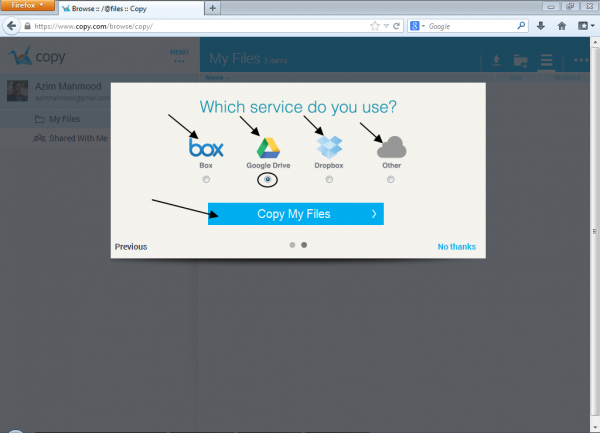Click the padlock site identity icon
The image size is (600, 433).
27,26
